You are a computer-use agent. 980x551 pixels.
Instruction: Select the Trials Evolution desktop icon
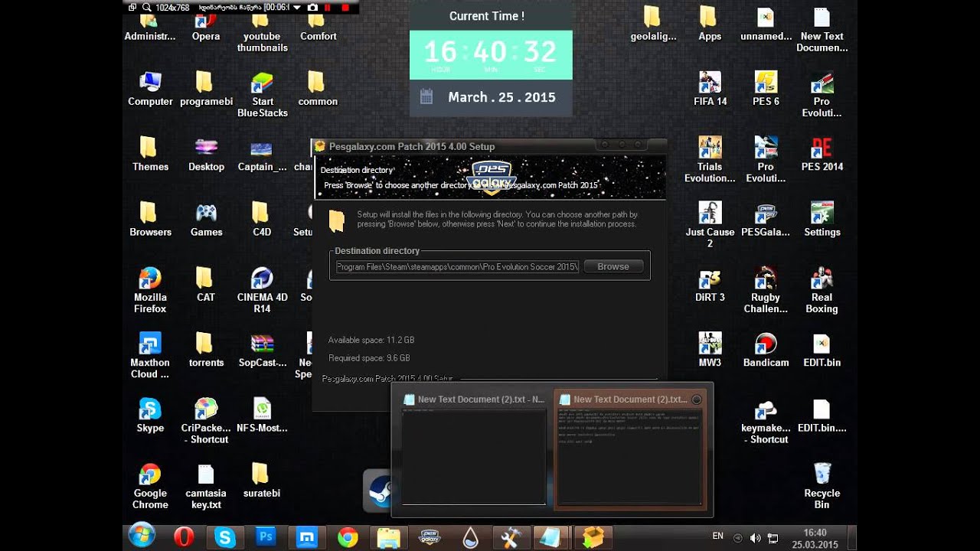710,160
